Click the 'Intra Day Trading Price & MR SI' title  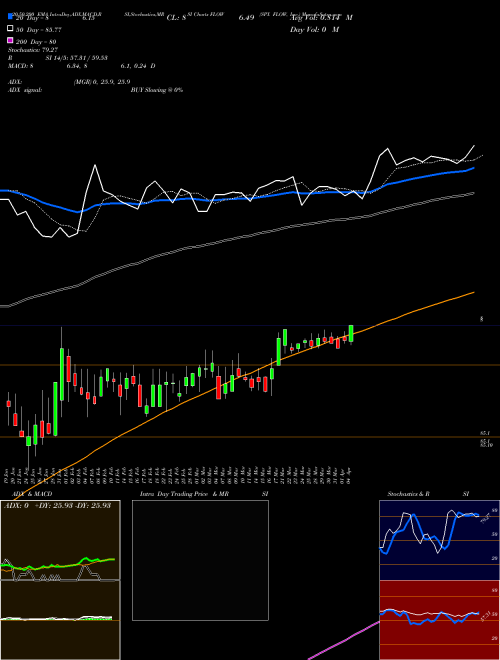pyautogui.click(x=204, y=494)
